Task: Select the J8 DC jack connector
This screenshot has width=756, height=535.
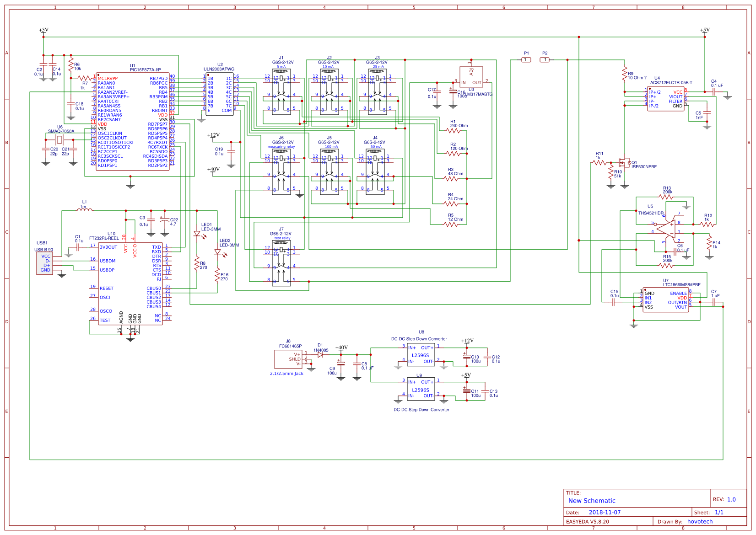Action: [288, 359]
